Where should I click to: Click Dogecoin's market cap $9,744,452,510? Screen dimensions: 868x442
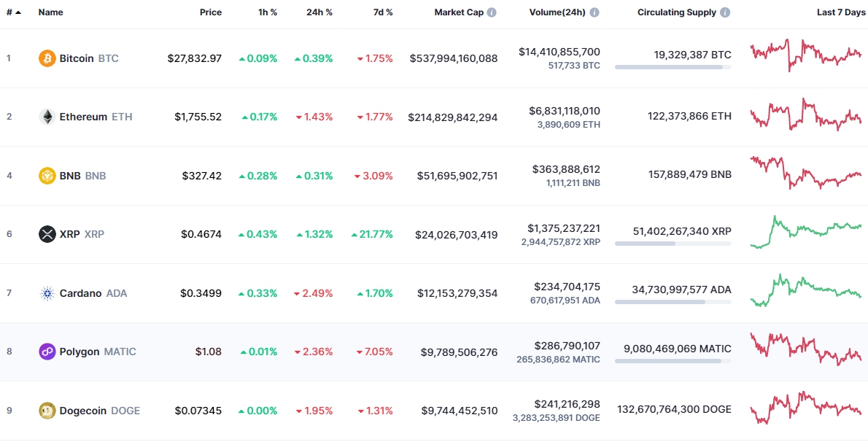click(460, 411)
